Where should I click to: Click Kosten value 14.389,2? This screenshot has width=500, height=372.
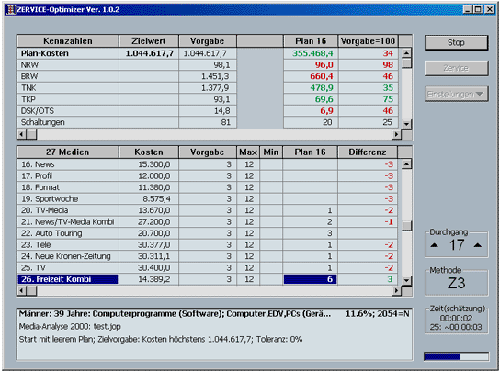154,279
